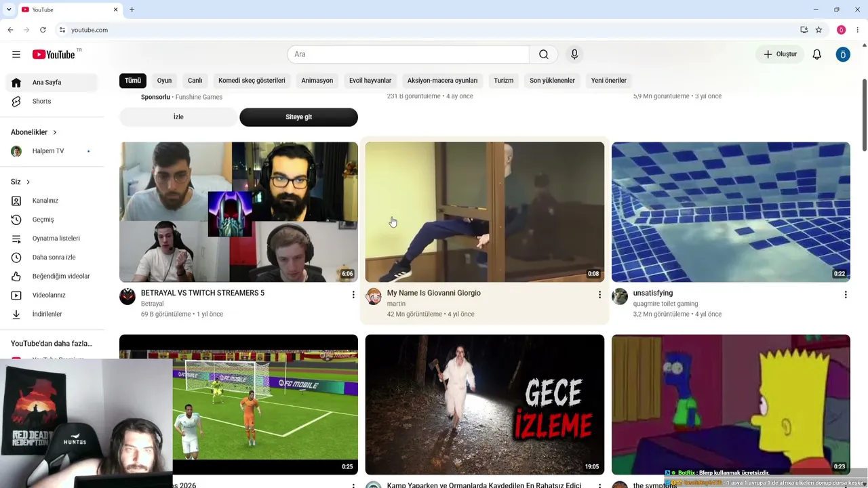The height and width of the screenshot is (488, 868).
Task: Click the İzle button on the ad
Action: coord(178,117)
